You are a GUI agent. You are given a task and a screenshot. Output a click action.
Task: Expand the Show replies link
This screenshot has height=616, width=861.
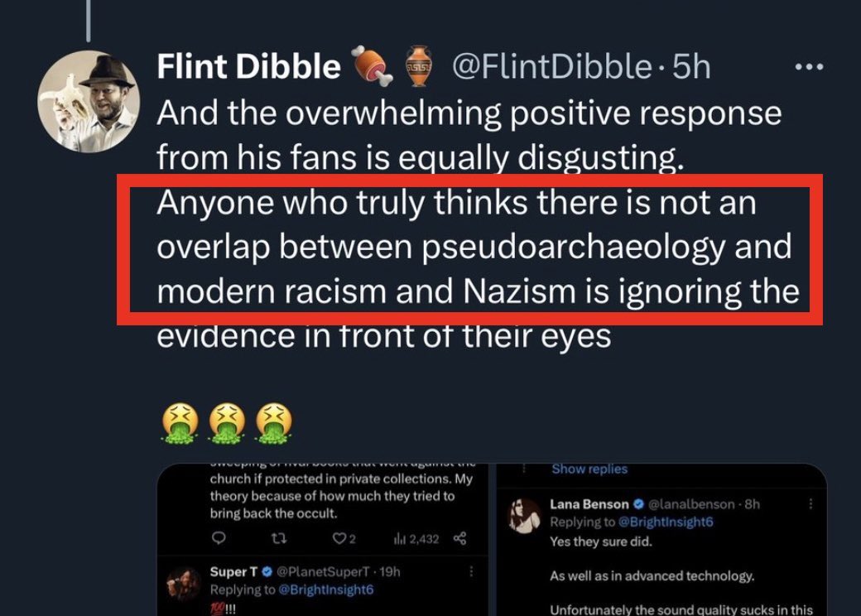tap(589, 469)
